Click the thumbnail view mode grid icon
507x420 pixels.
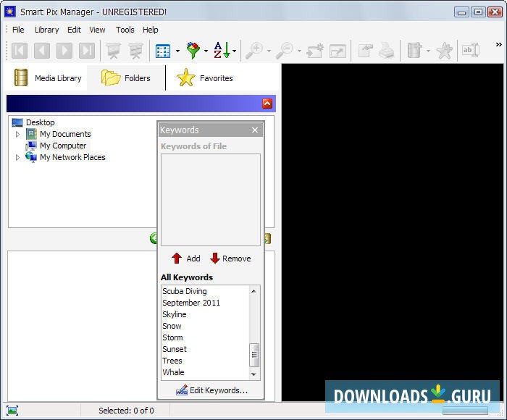(163, 51)
